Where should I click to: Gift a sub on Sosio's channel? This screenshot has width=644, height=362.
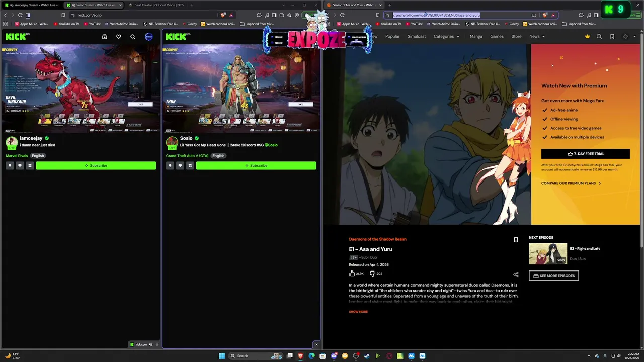[x=190, y=165]
